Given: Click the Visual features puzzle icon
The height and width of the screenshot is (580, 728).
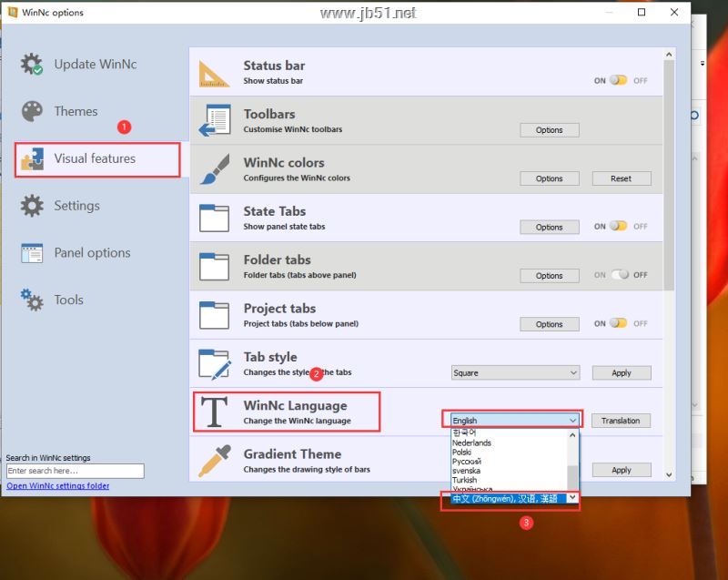Looking at the screenshot, I should click(32, 158).
